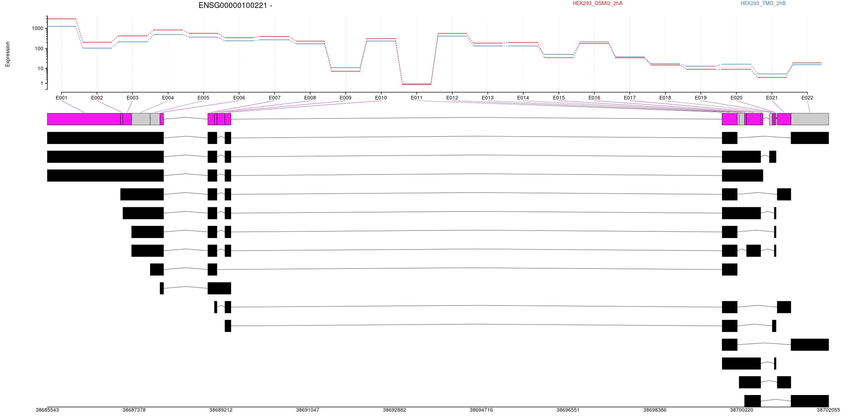Click the Expression axis label

(x=8, y=54)
